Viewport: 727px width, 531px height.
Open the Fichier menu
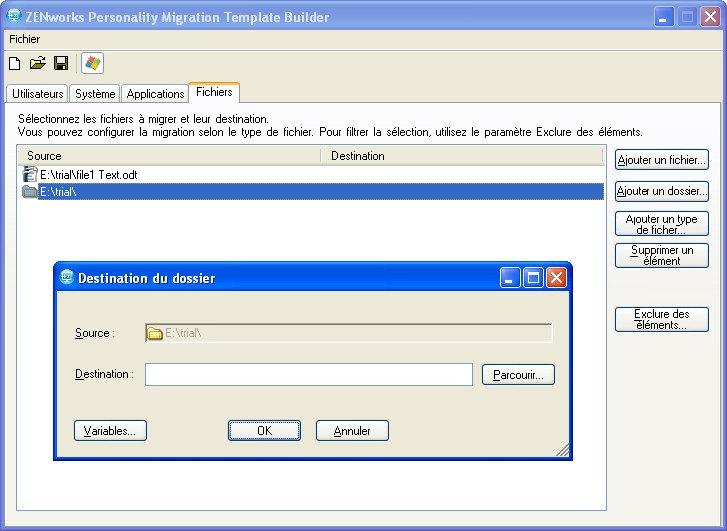pyautogui.click(x=25, y=39)
